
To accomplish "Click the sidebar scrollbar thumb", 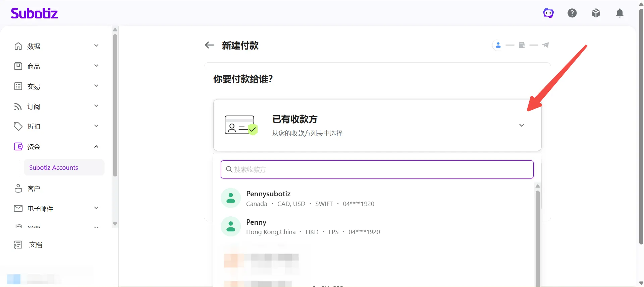I will click(x=115, y=105).
